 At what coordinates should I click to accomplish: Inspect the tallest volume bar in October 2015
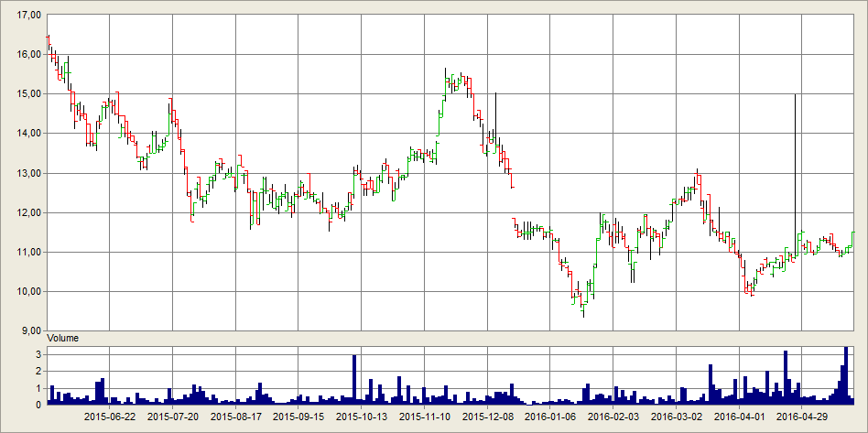pyautogui.click(x=354, y=380)
